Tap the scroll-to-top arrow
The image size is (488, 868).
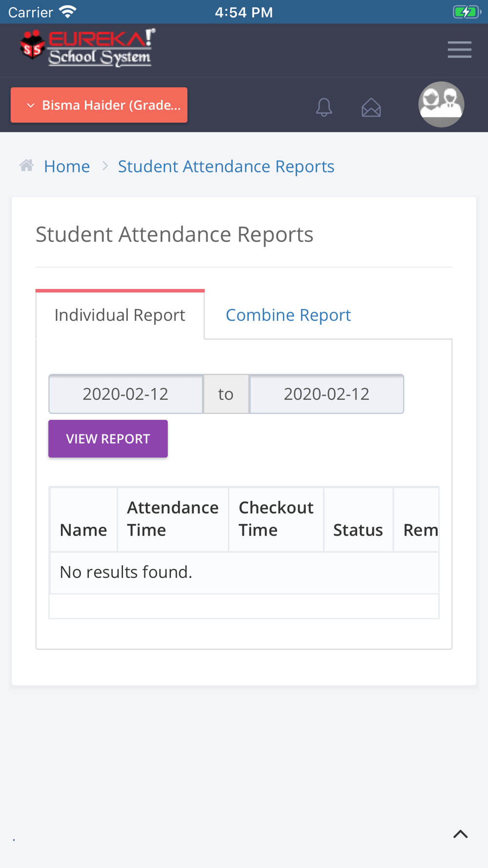pyautogui.click(x=461, y=834)
